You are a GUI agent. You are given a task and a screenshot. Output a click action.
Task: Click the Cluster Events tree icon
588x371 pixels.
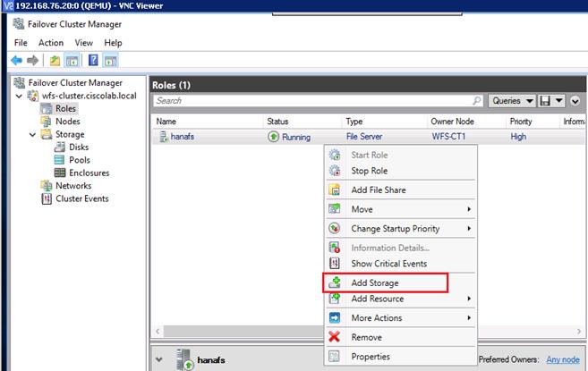pyautogui.click(x=47, y=198)
